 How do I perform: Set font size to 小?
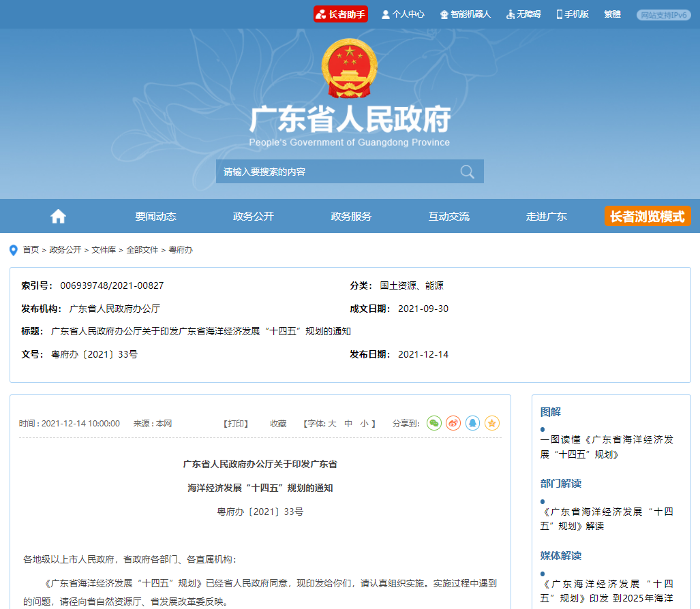click(365, 424)
